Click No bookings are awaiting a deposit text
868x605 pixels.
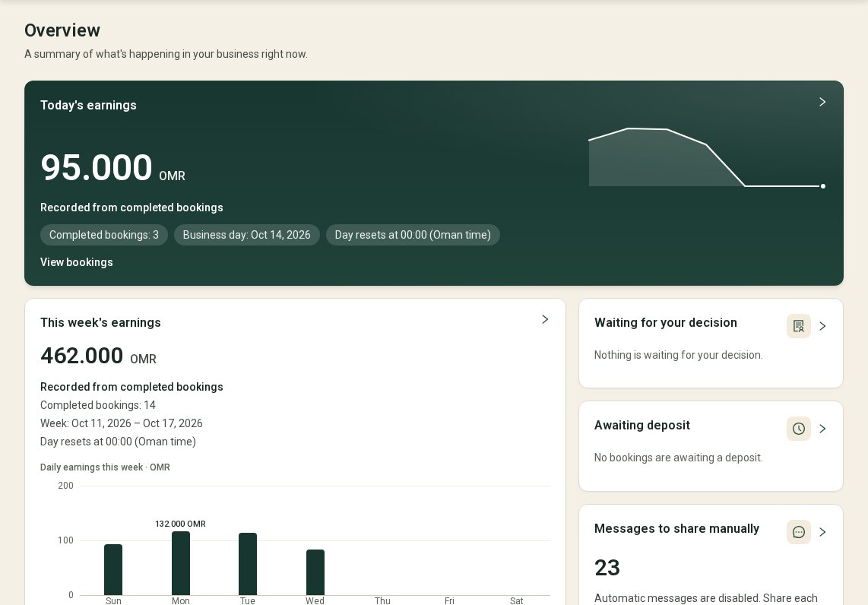pyautogui.click(x=678, y=458)
